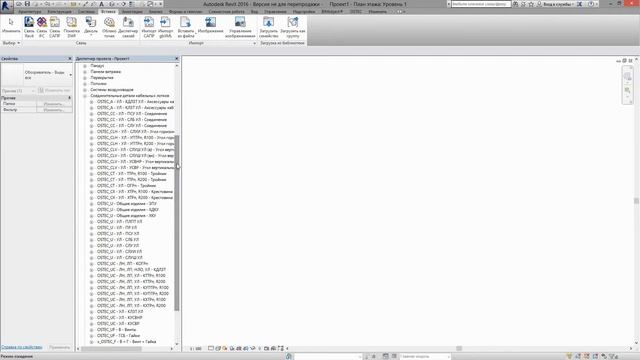The width and height of the screenshot is (640, 360).
Task: Open the Импорт panel dialog launcher arrow
Action: pos(254,43)
